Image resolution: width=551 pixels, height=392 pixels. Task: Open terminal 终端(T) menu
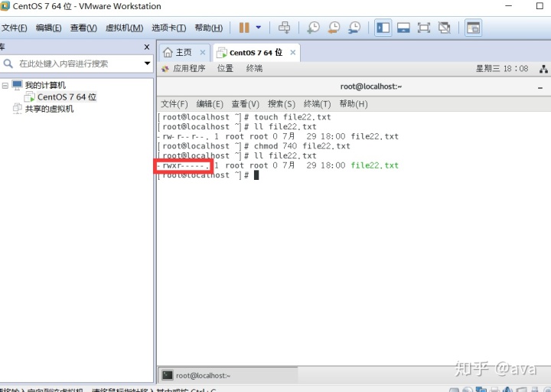point(317,104)
